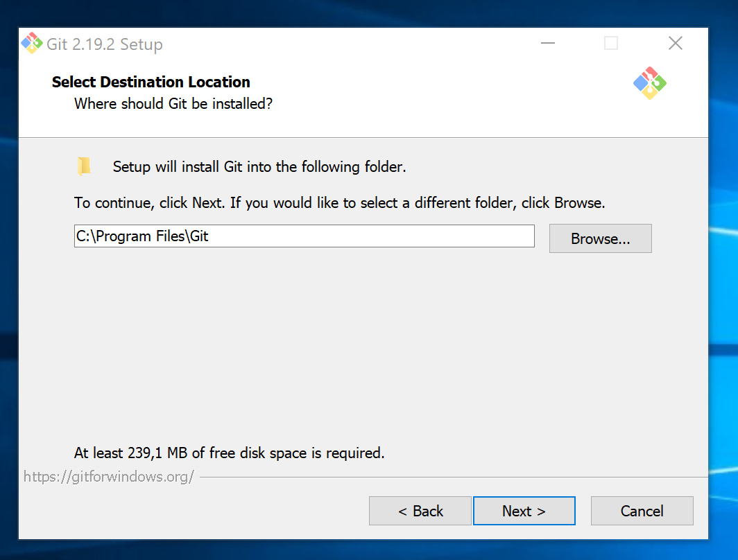Close the Git Setup window

point(676,43)
